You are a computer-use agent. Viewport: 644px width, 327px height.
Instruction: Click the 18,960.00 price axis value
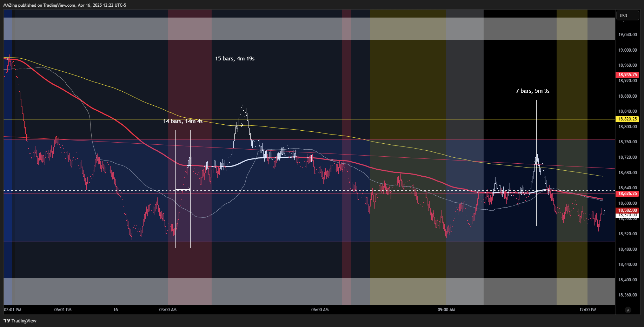(628, 65)
